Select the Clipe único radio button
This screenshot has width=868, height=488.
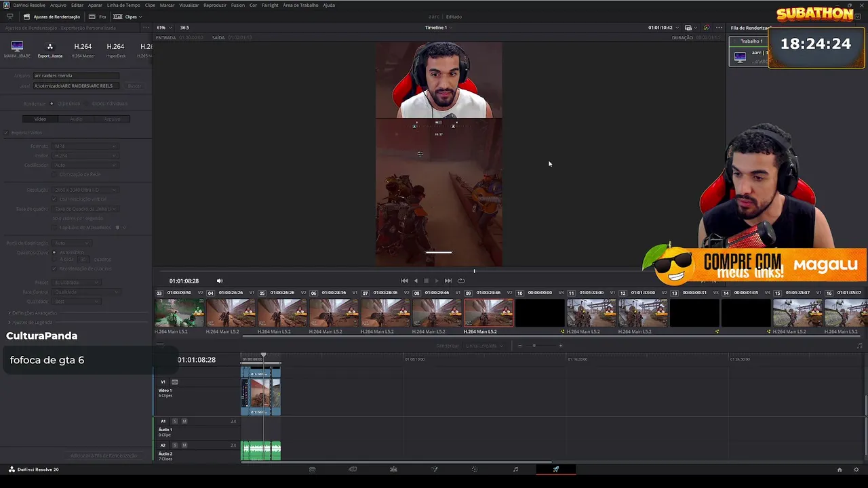click(52, 104)
